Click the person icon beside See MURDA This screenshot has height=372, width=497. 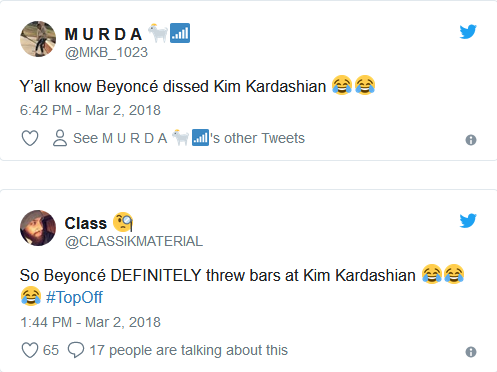60,138
